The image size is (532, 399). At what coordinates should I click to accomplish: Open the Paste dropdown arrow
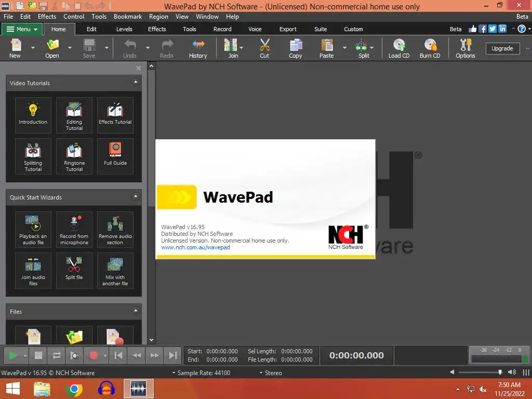[x=344, y=48]
